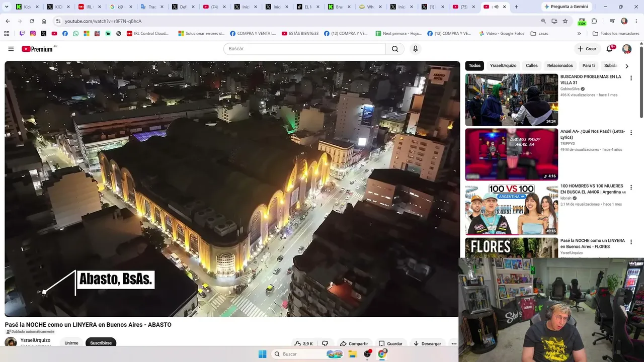Viewport: 644px width, 362px height.
Task: Submit search with the magnifier button
Action: (395, 49)
